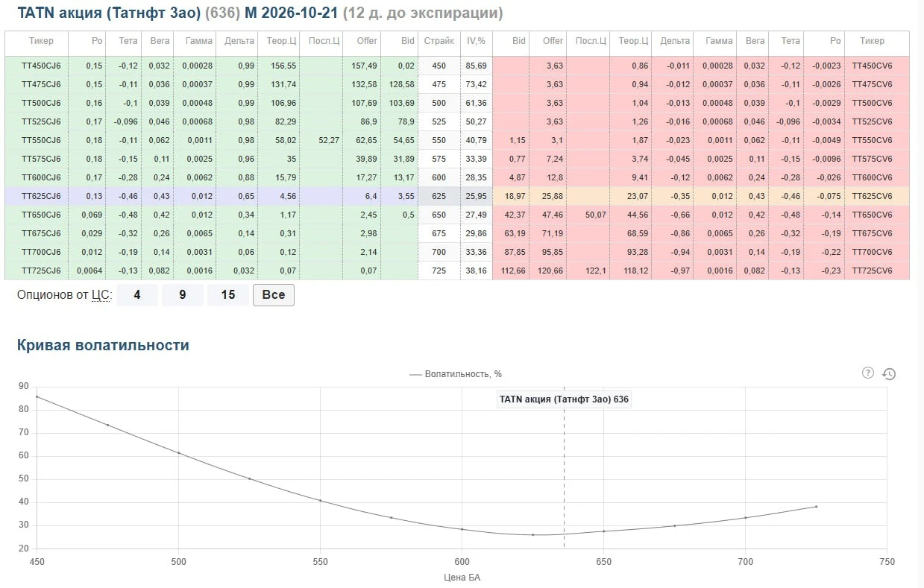Show 9 options from central strike

point(183,295)
